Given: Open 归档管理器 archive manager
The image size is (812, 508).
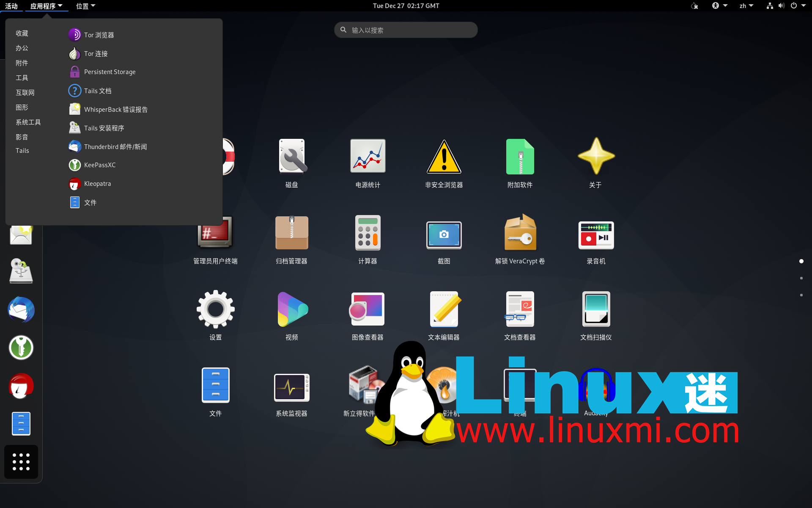Looking at the screenshot, I should 292,240.
